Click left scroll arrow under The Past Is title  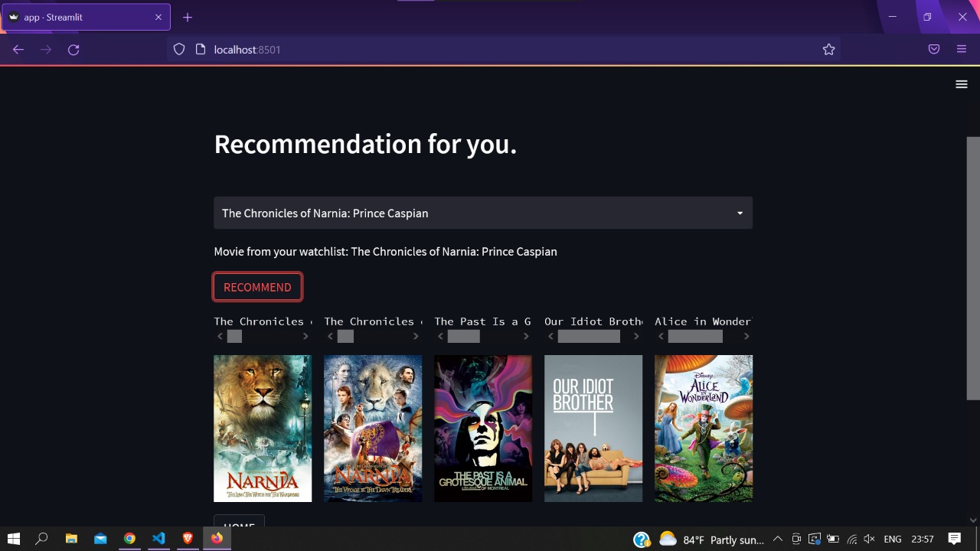coord(440,336)
